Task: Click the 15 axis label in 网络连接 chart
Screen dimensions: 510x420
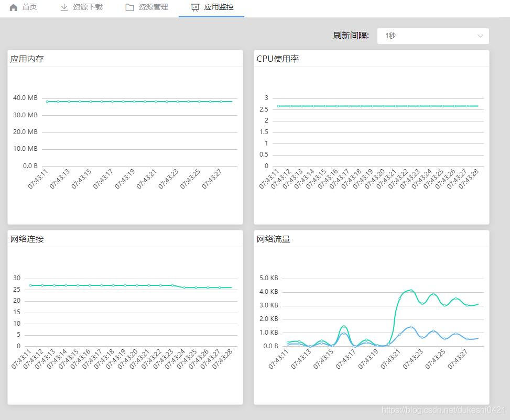Action: 17,312
